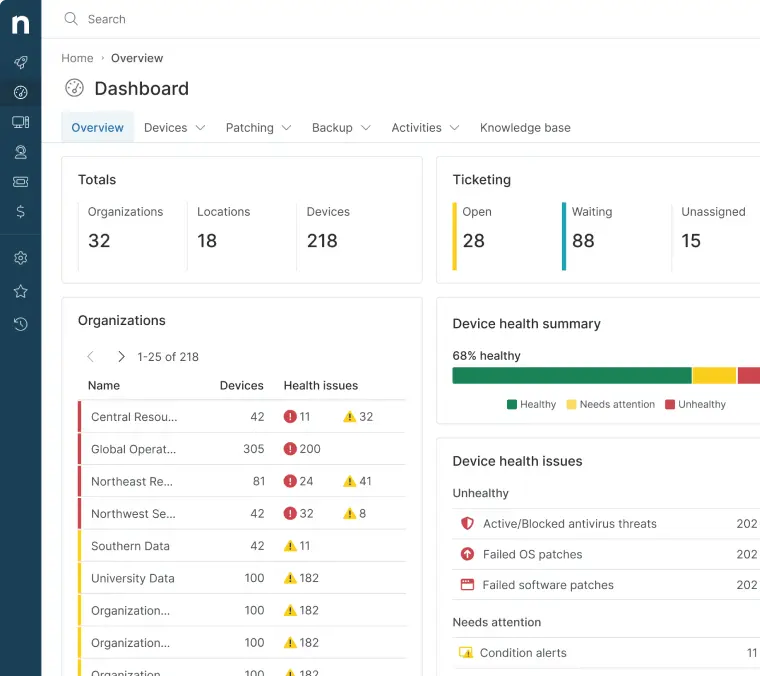Click the Dashboard title gauge icon
The image size is (760, 676).
74,88
